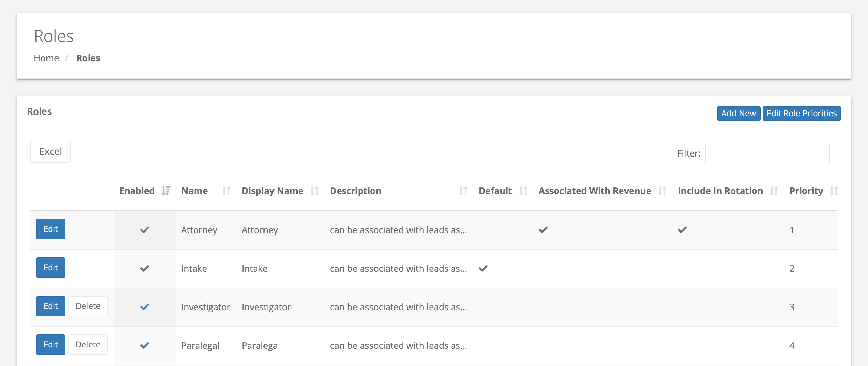Toggle Include In Rotation for Attorney

tap(682, 230)
